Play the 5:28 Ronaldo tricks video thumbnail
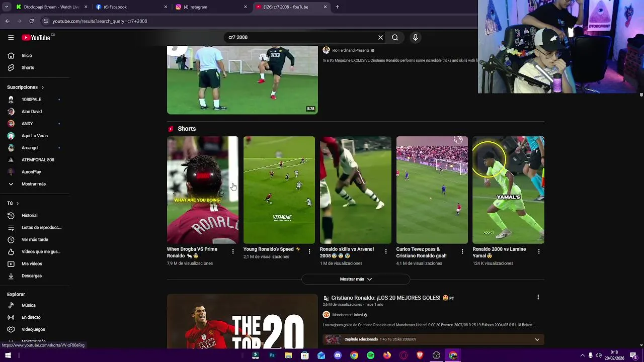The width and height of the screenshot is (644, 362). tap(243, 80)
